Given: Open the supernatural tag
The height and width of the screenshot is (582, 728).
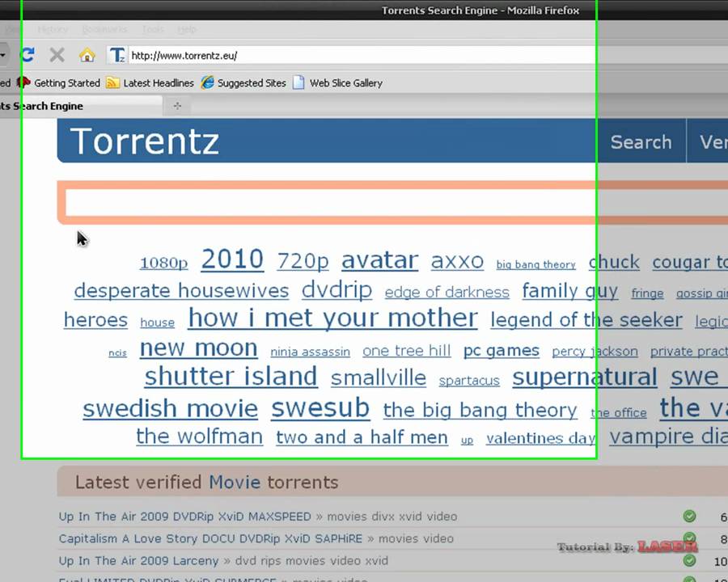Looking at the screenshot, I should [x=585, y=377].
